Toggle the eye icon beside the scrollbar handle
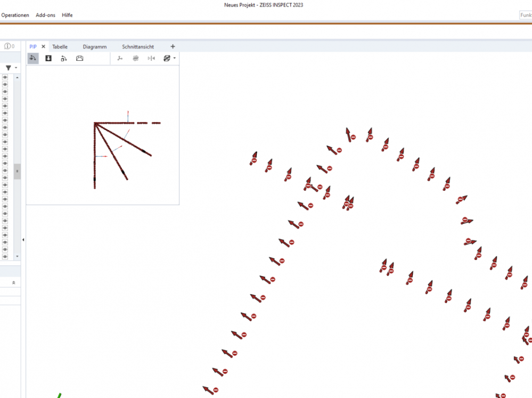Viewport: 532px width, 398px height. (5, 170)
